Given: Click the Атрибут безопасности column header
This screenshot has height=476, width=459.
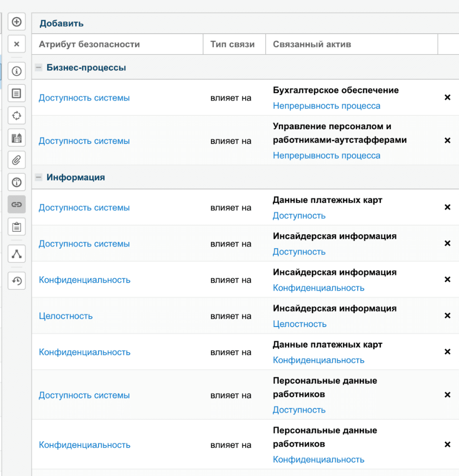Looking at the screenshot, I should (89, 44).
